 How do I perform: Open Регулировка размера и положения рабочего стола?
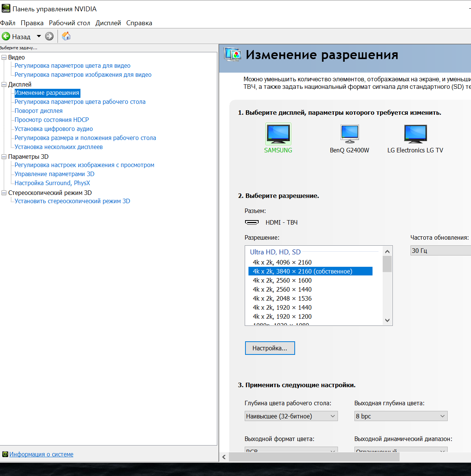pyautogui.click(x=85, y=138)
